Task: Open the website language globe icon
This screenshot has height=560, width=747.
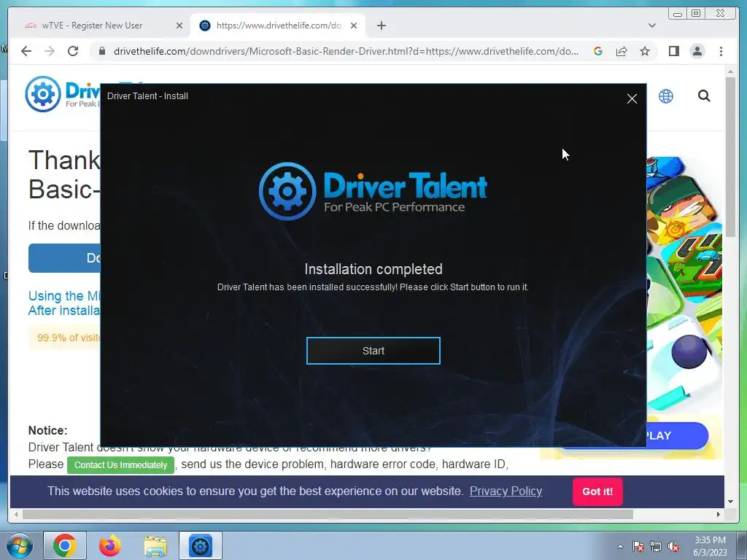Action: point(665,96)
